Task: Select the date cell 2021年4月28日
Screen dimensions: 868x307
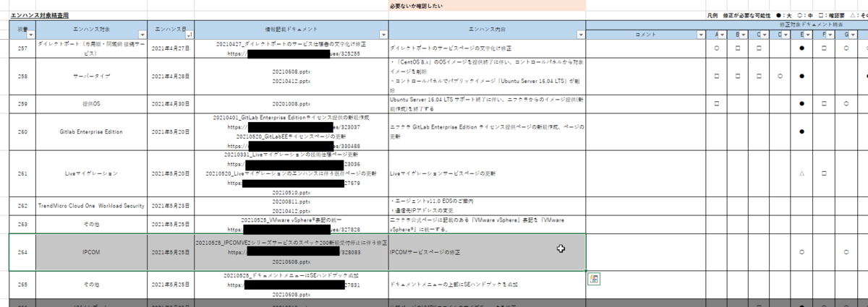Action: click(x=171, y=75)
